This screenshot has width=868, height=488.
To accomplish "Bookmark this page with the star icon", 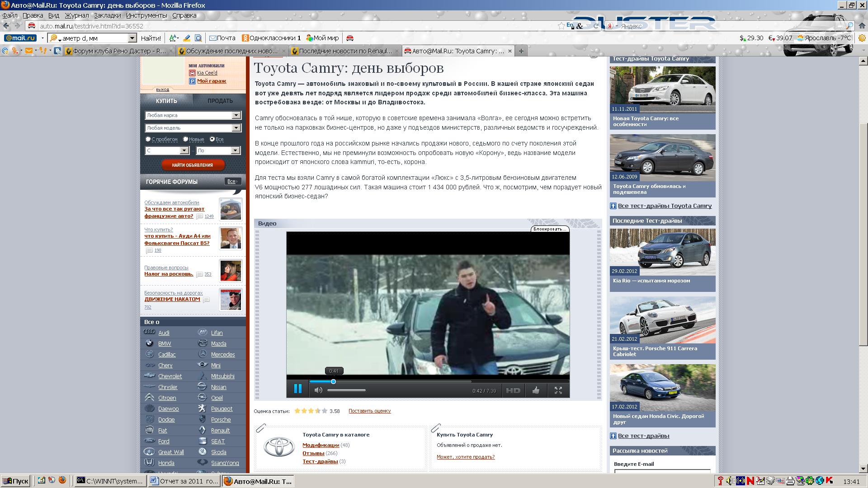I will pos(561,26).
